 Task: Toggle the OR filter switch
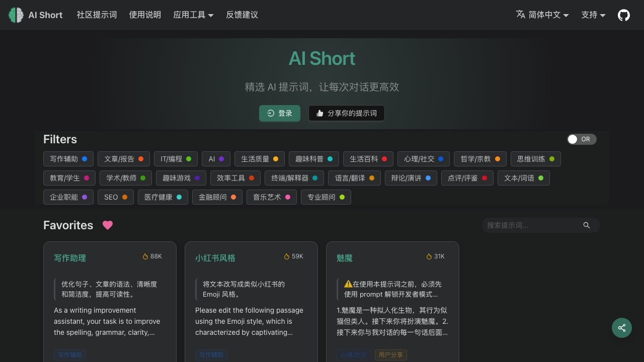tap(581, 139)
